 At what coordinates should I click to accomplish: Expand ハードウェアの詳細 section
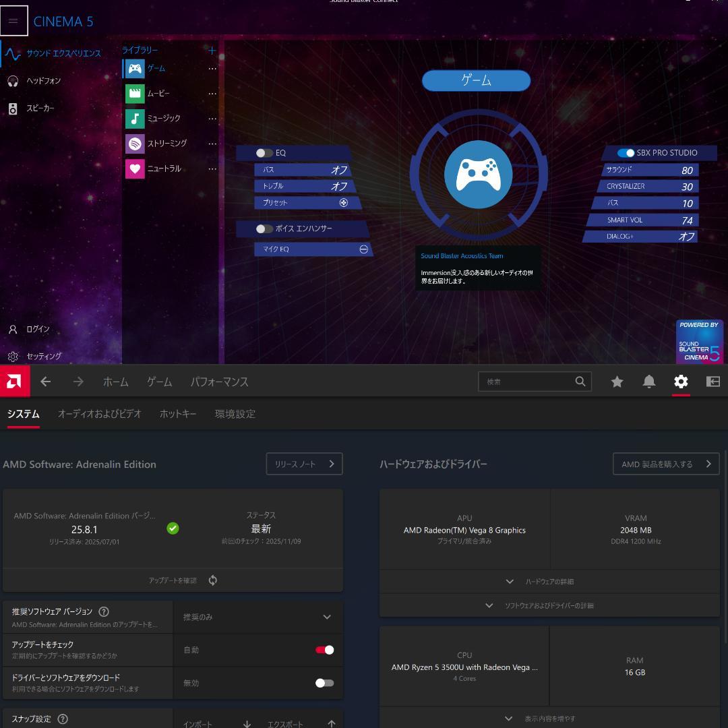tap(549, 581)
